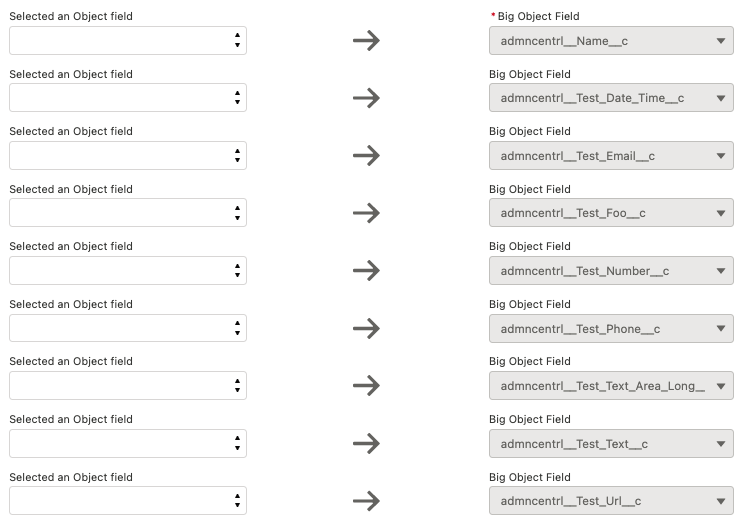Open the admncentrl__Test_Number__c dropdown
The height and width of the screenshot is (527, 747).
[x=611, y=271]
